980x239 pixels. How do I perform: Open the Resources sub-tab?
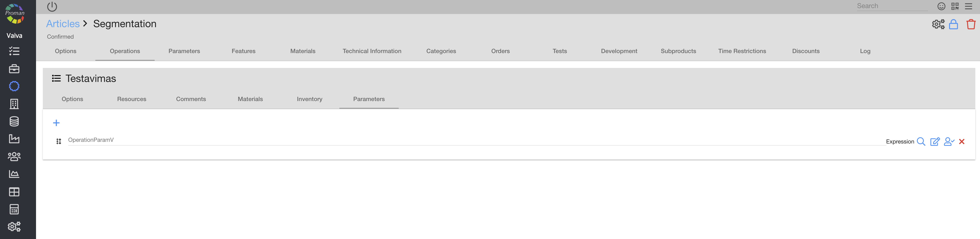132,99
